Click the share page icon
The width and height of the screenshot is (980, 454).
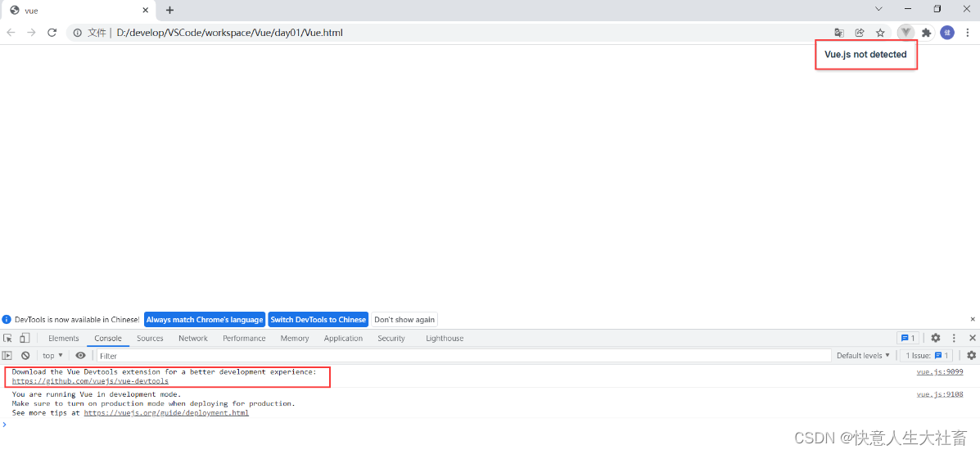(x=860, y=33)
